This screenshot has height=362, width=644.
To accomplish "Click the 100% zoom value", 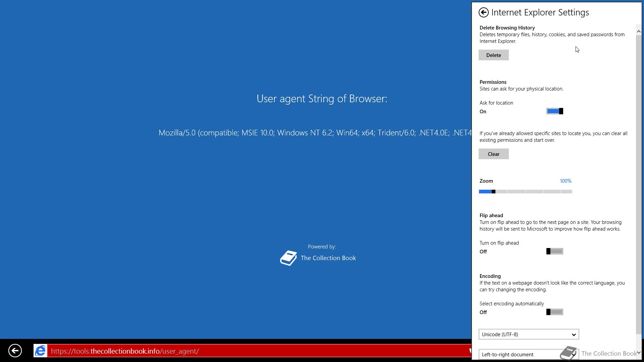I will [x=566, y=181].
